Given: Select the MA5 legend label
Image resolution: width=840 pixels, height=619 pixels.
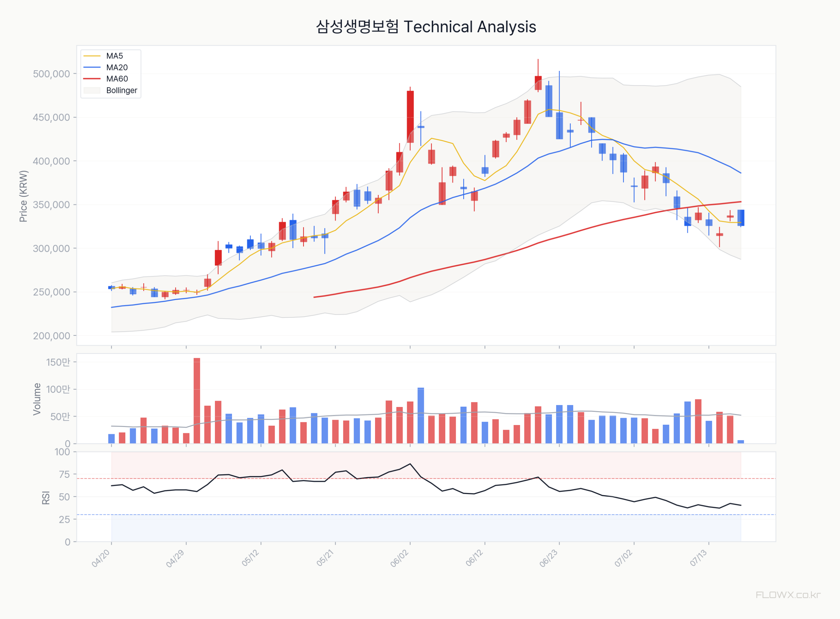Looking at the screenshot, I should click(x=115, y=56).
